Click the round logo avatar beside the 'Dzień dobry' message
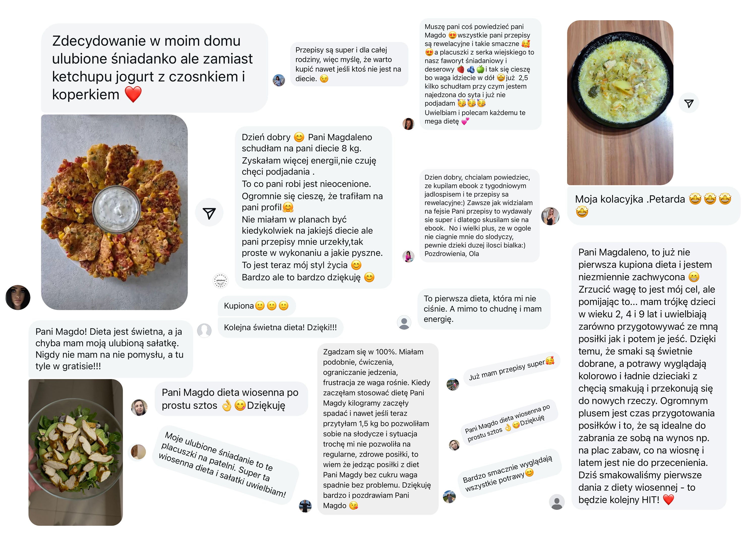 (220, 281)
